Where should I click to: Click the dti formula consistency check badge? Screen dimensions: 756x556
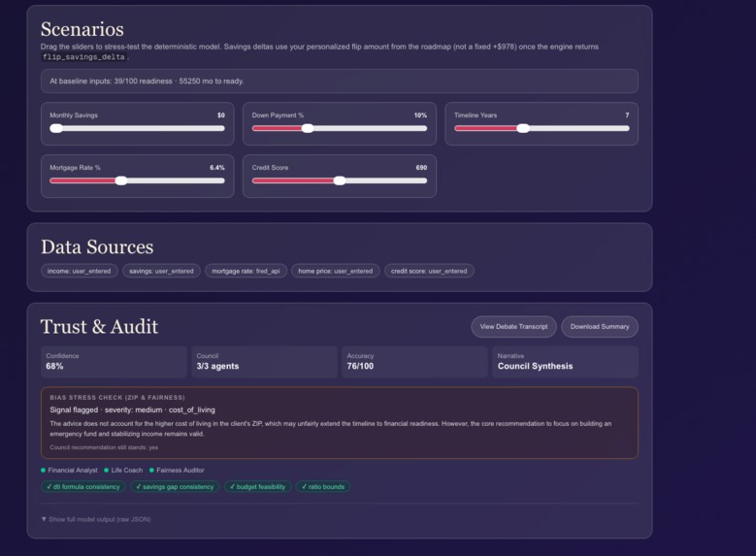point(82,487)
